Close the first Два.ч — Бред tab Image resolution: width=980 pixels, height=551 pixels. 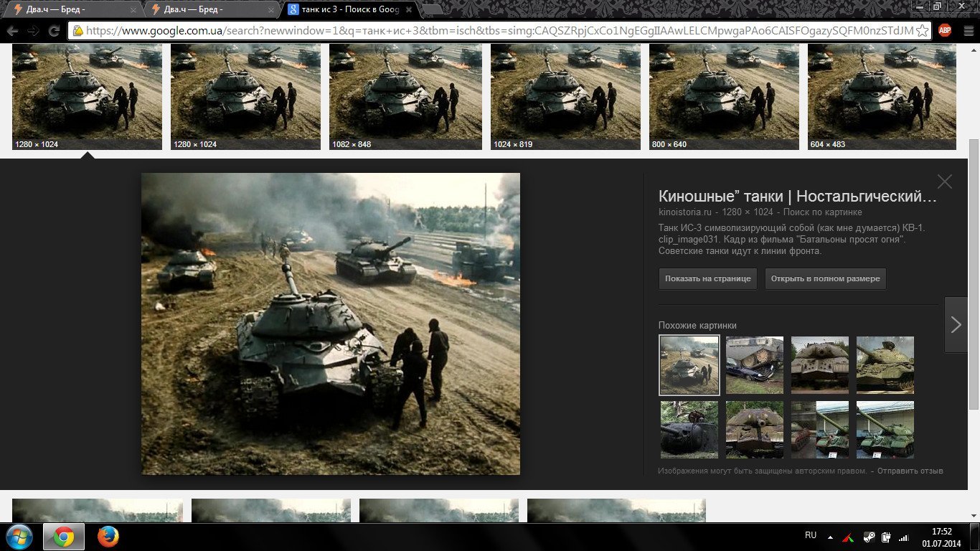(x=133, y=10)
